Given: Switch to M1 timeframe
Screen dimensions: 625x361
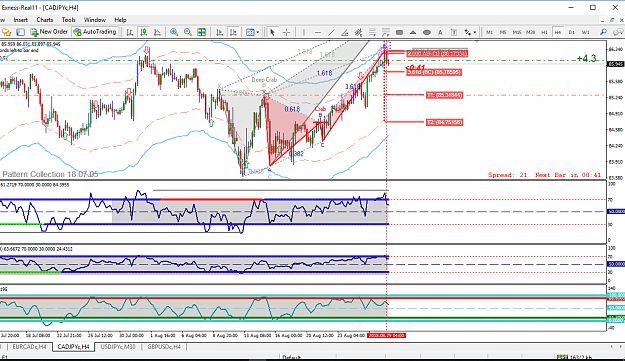Looking at the screenshot, I should [x=489, y=32].
